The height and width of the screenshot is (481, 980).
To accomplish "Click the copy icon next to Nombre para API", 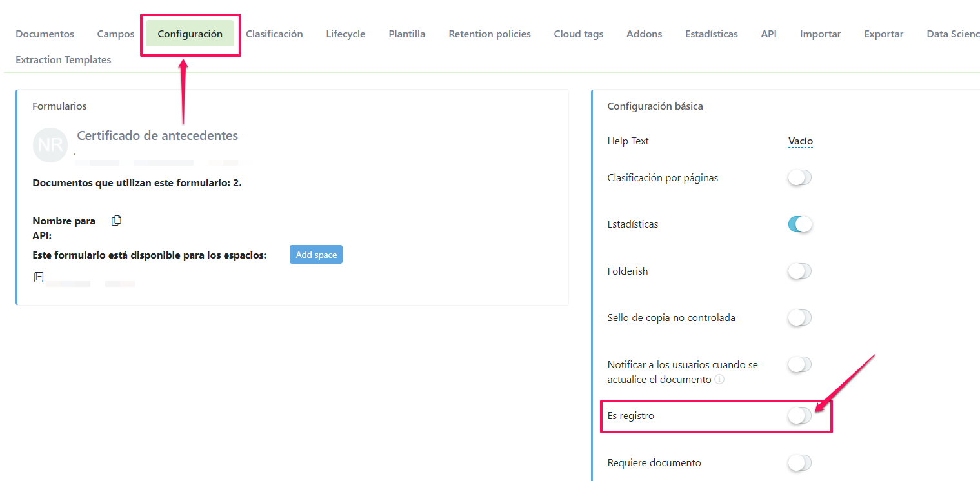I will (x=116, y=221).
